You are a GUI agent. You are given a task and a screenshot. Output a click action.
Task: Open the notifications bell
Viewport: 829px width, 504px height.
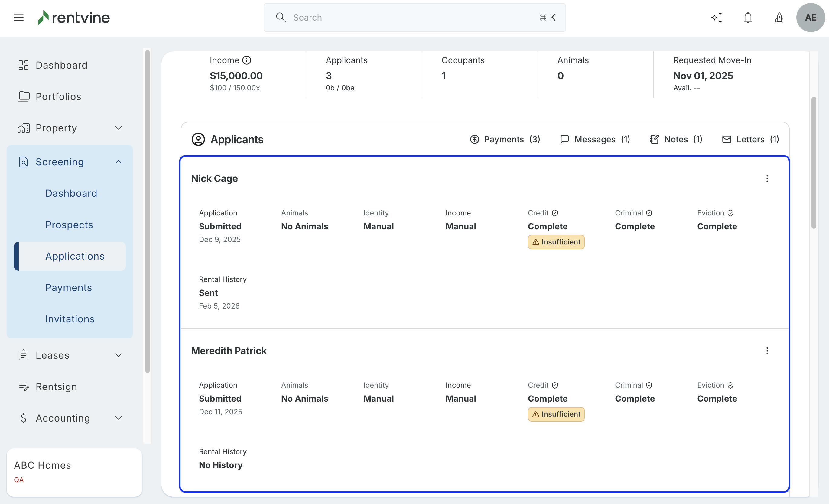click(x=748, y=18)
